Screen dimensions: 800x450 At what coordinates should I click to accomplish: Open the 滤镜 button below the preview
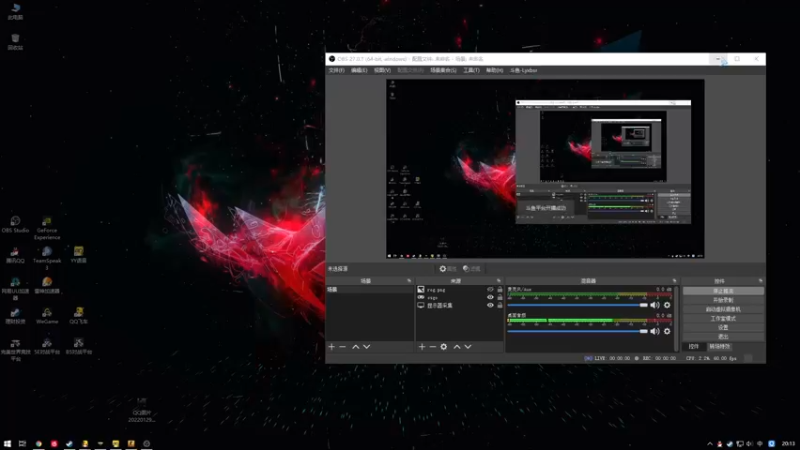coord(471,268)
